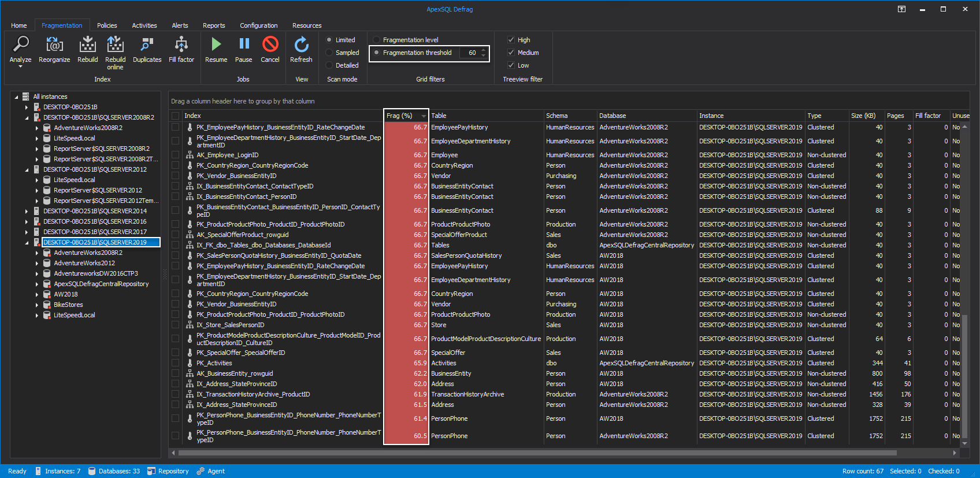Screen dimensions: 980x478
Task: Uncheck the High treeview filter
Action: pos(511,40)
